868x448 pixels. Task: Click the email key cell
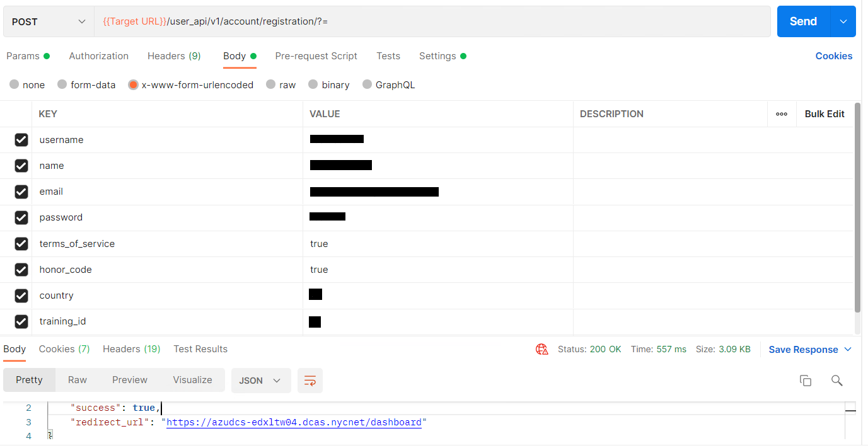167,192
